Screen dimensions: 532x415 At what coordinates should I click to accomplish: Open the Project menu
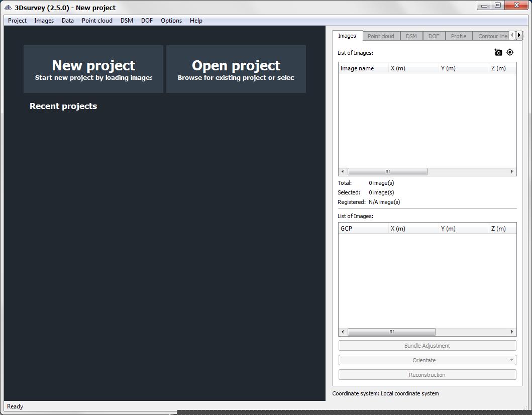point(17,21)
